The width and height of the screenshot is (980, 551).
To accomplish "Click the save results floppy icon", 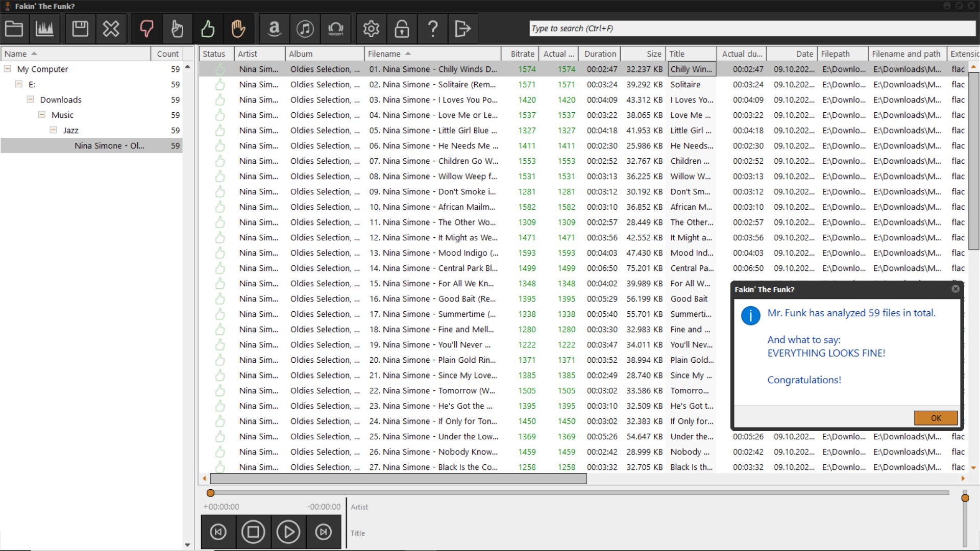I will (x=80, y=29).
